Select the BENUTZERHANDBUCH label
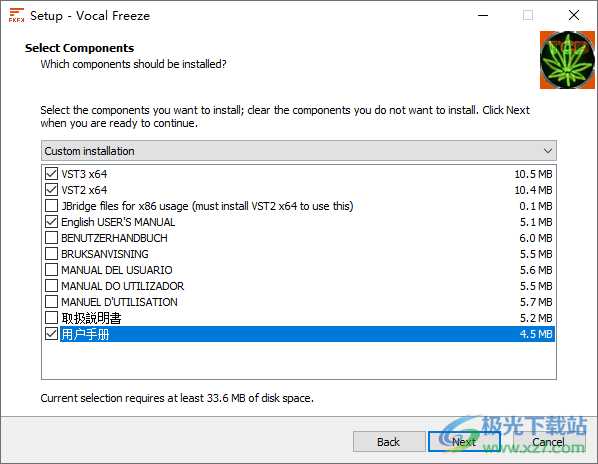Screen dimensions: 598x464 (114, 238)
